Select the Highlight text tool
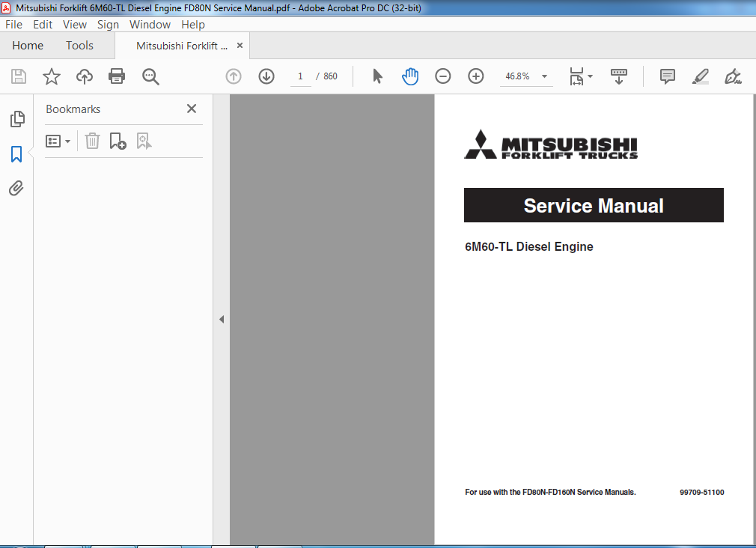The image size is (756, 548). click(700, 76)
